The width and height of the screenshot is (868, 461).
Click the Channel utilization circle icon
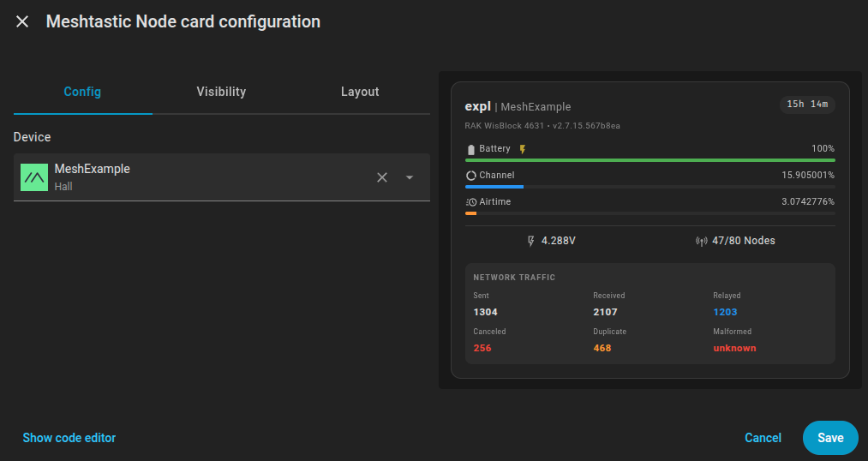pos(471,176)
